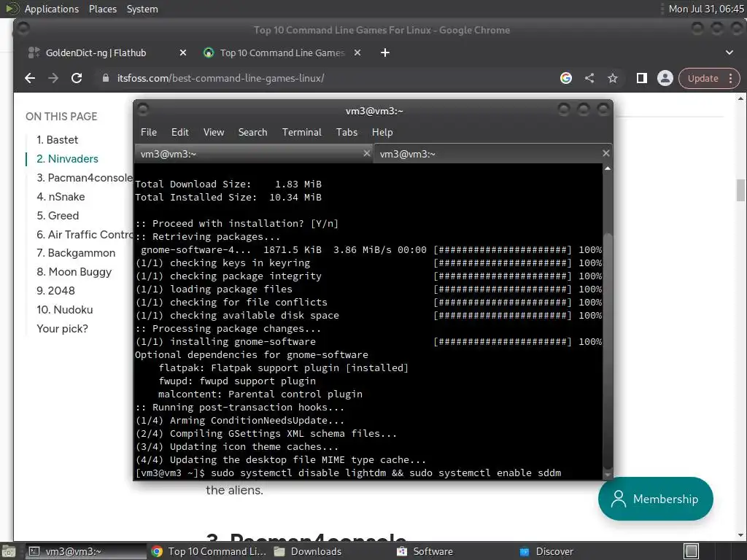Screen dimensions: 747x560
Task: Jump to 4. nSnake section
Action: pos(61,197)
